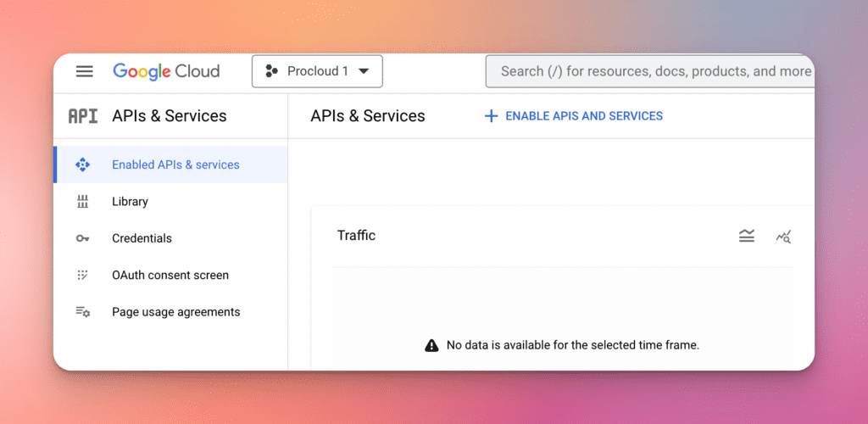Open metrics explorer from the Traffic chart
The image size is (868, 424).
point(783,237)
